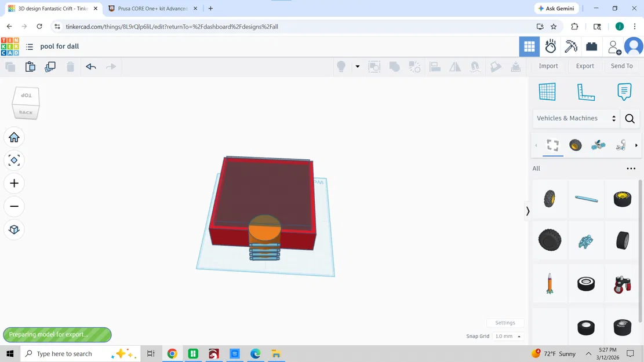Click the Export button
The height and width of the screenshot is (362, 644).
[584, 65]
